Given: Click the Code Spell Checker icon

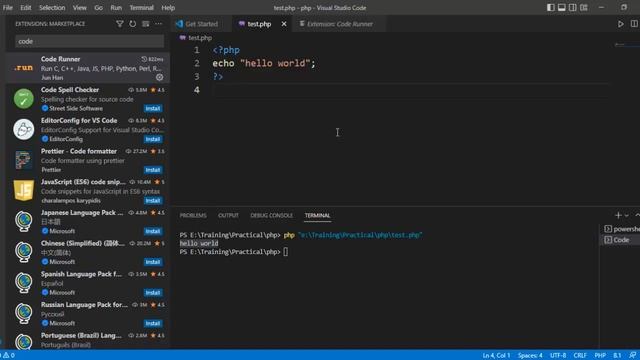Looking at the screenshot, I should coord(24,99).
